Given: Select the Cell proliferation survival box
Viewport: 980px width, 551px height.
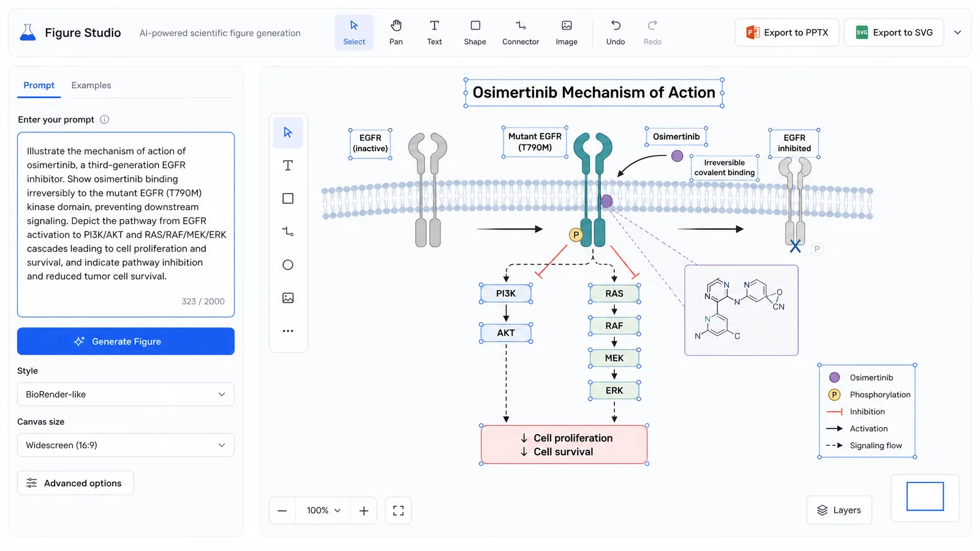Looking at the screenshot, I should click(x=564, y=444).
